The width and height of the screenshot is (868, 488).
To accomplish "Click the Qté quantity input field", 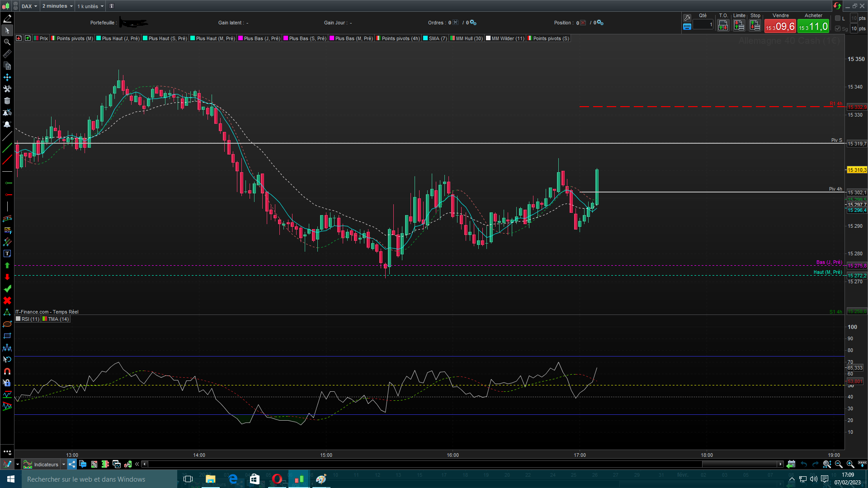I will point(703,25).
